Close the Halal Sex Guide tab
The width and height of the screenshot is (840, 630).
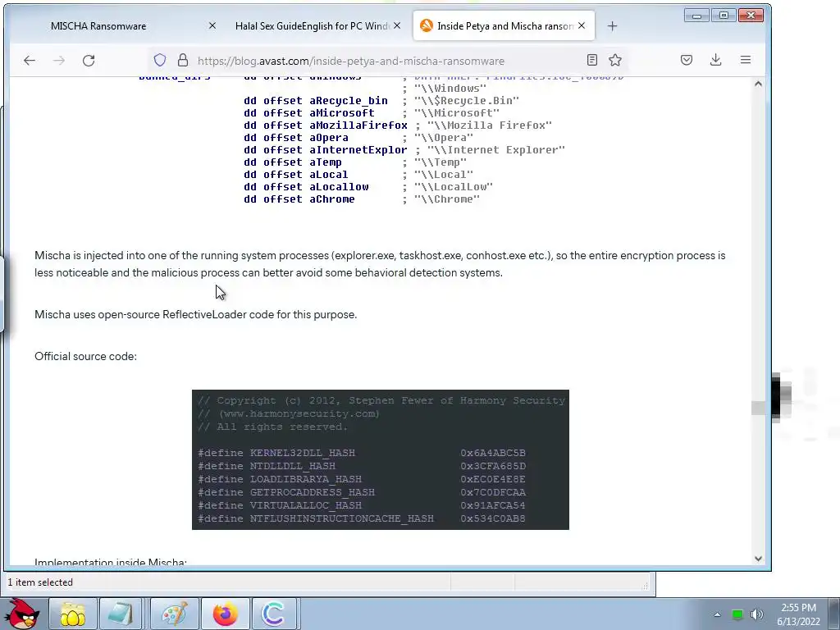point(397,25)
